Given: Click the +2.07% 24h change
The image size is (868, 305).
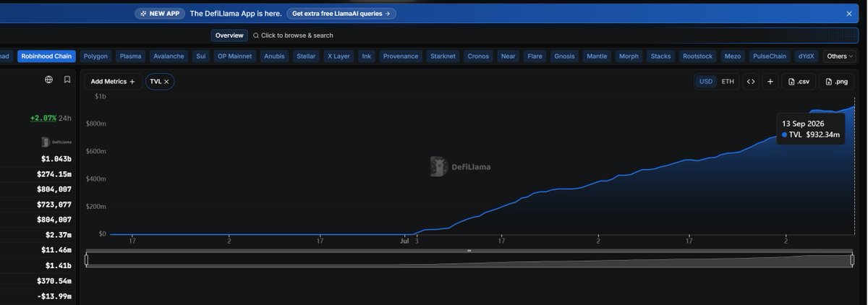Looking at the screenshot, I should coord(51,118).
